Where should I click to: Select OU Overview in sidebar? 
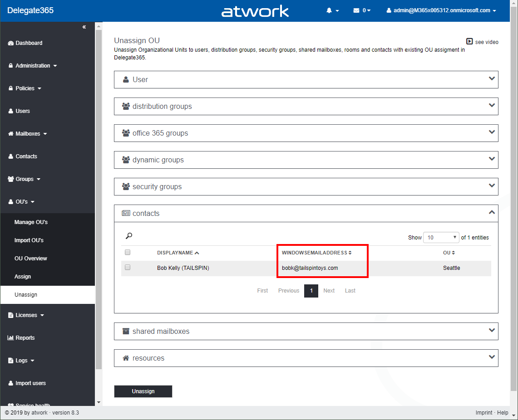(x=31, y=259)
